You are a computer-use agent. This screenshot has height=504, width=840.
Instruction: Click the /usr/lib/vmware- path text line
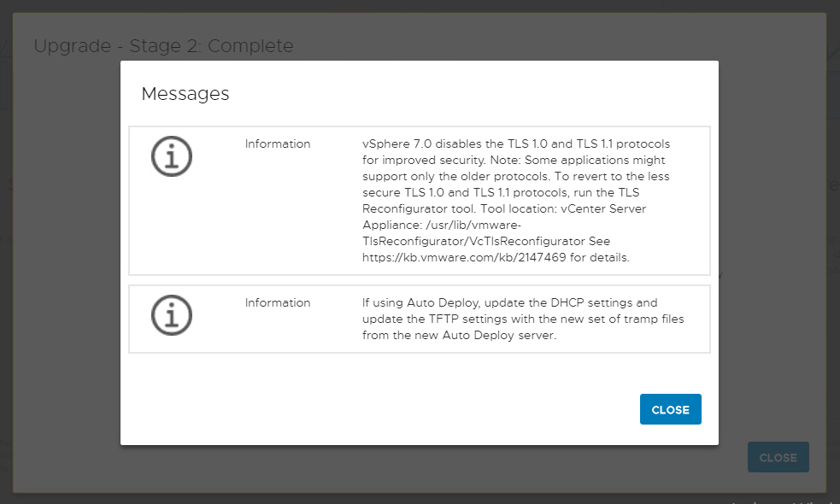coord(442,225)
